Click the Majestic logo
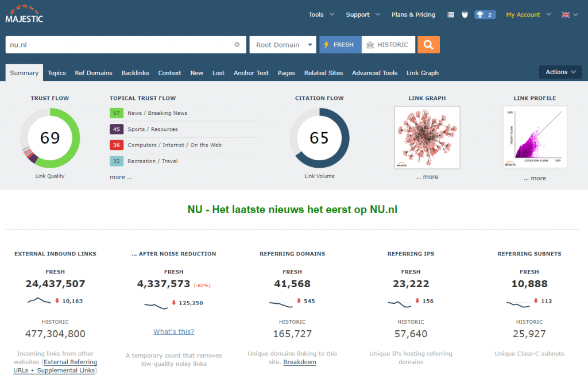Screen dimensions: 588x390 24,14
